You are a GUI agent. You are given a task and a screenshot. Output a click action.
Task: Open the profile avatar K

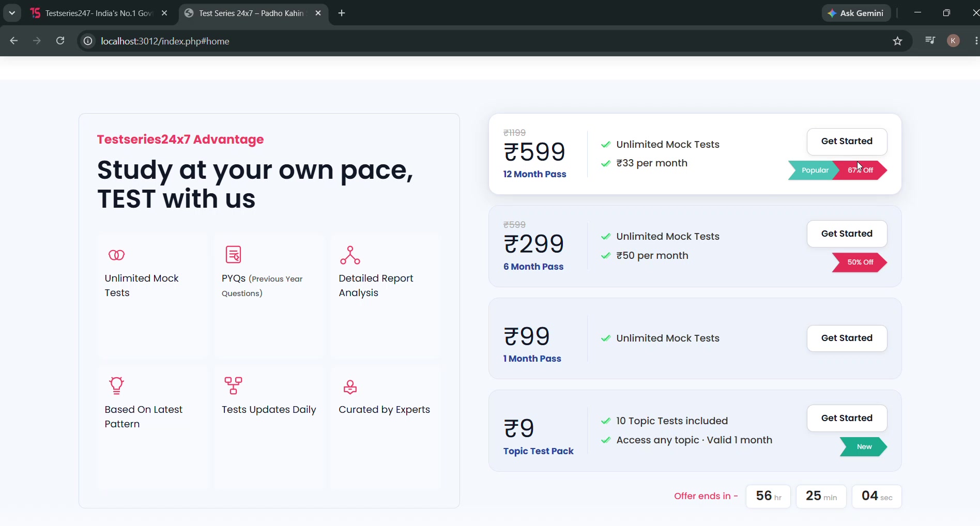point(953,41)
